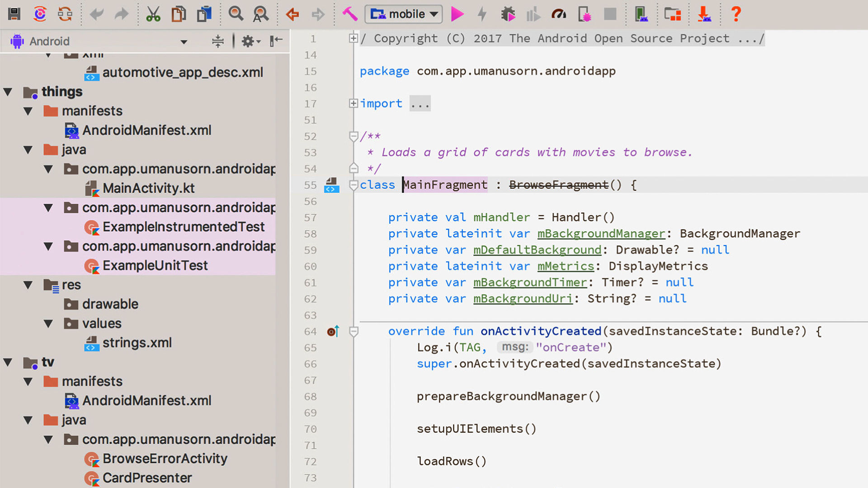Open MainActivity.kt in the project tree
Image resolution: width=868 pixels, height=488 pixels.
point(148,188)
